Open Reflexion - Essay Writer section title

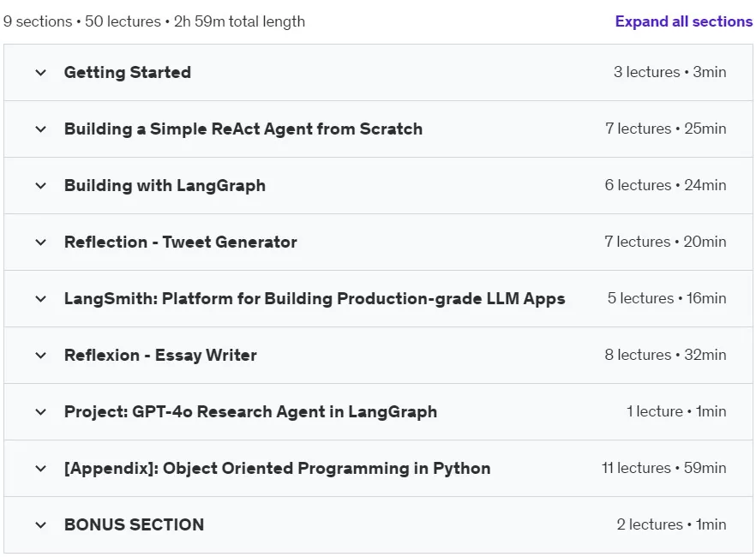coord(160,355)
